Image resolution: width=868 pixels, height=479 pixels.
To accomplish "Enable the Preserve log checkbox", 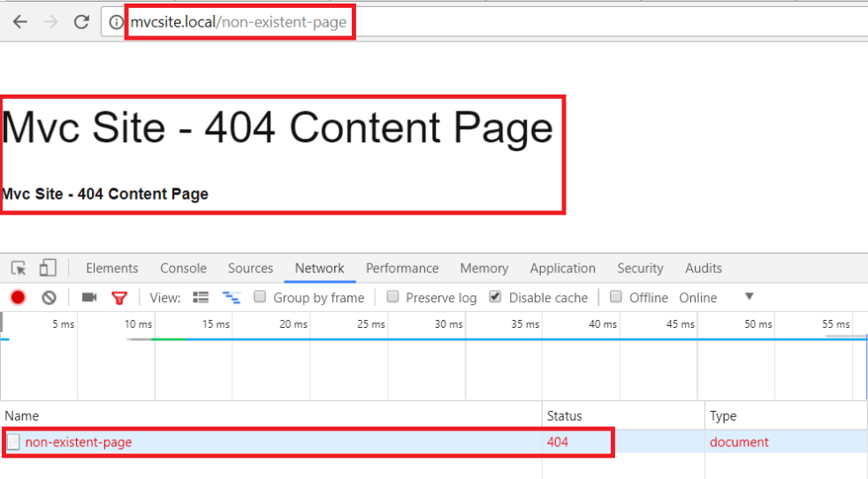I will click(393, 297).
